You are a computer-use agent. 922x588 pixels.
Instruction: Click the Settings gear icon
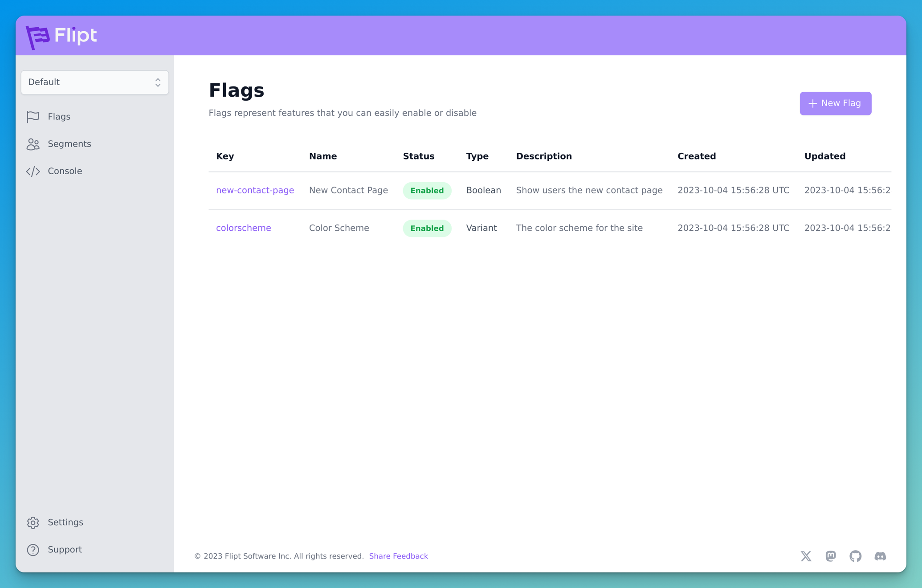tap(33, 523)
